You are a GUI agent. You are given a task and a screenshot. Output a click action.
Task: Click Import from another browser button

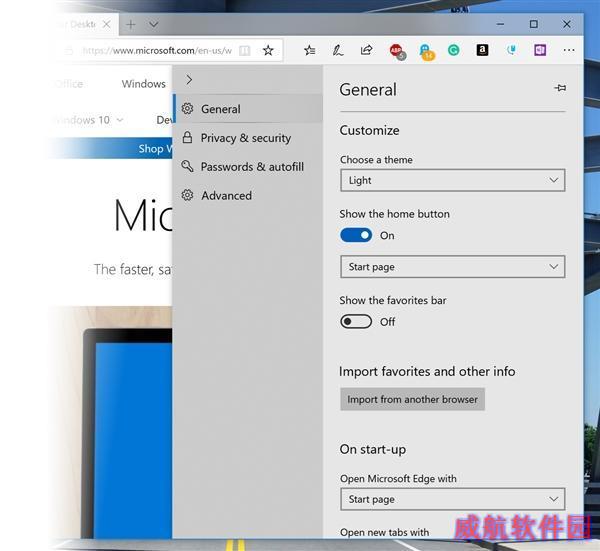[412, 399]
